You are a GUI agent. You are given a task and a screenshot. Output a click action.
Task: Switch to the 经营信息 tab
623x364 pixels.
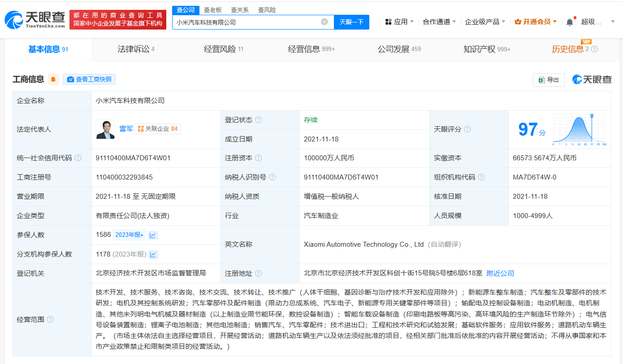[311, 49]
